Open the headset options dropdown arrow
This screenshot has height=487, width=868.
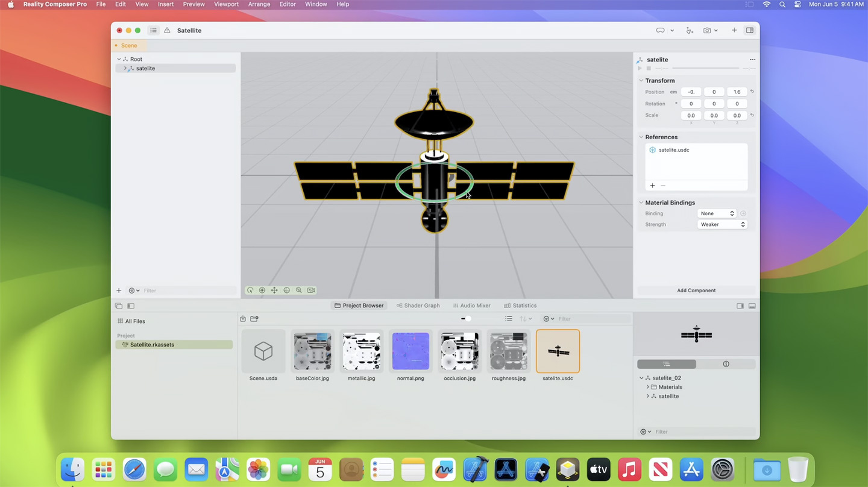coord(672,31)
